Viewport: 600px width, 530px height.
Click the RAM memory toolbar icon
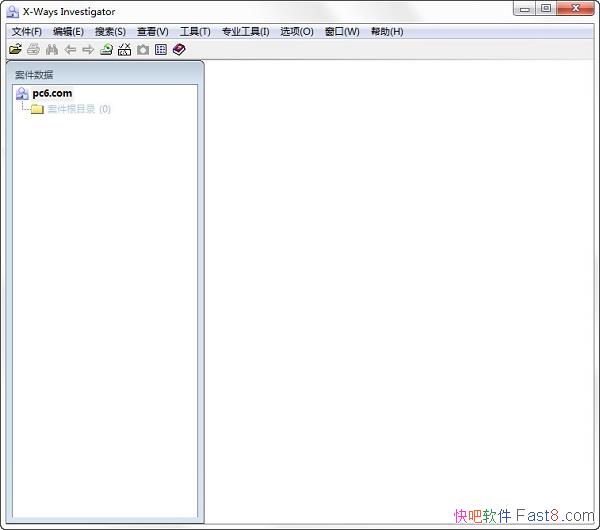[x=125, y=49]
